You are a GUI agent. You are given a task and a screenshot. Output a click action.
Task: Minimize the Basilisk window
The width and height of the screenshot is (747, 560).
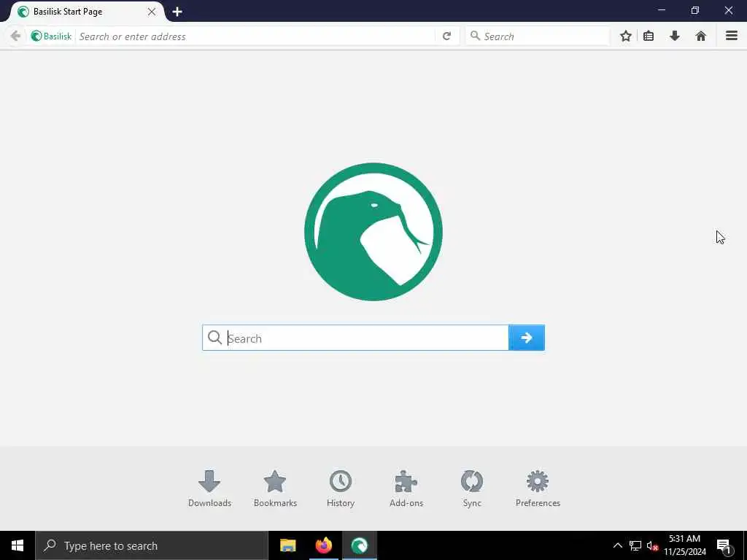661,10
